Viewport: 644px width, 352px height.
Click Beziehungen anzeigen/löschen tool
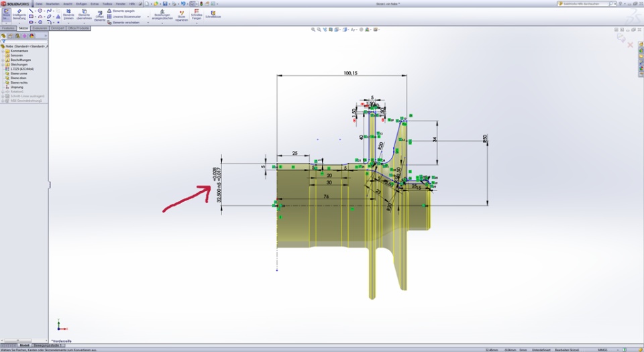(x=162, y=15)
